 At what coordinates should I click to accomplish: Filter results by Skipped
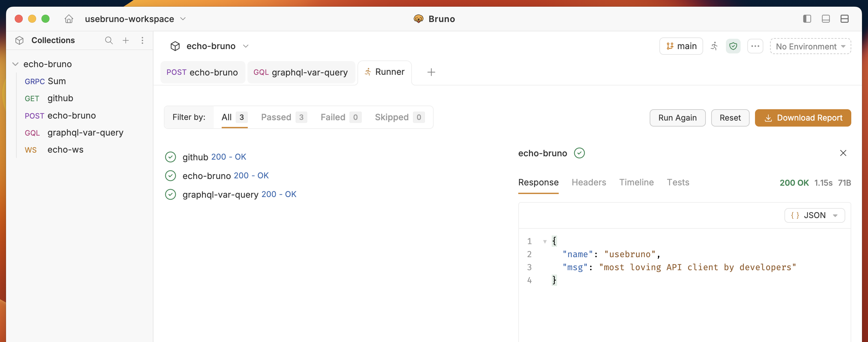[x=400, y=117]
